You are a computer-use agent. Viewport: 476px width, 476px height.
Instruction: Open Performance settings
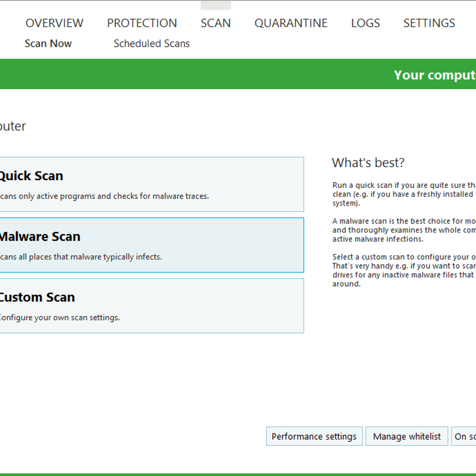pos(314,436)
